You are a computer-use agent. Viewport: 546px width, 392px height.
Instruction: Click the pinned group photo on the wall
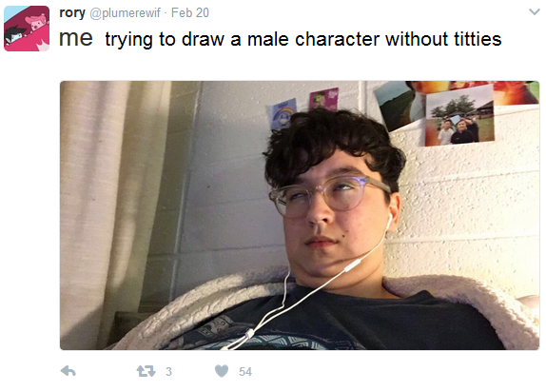point(459,115)
